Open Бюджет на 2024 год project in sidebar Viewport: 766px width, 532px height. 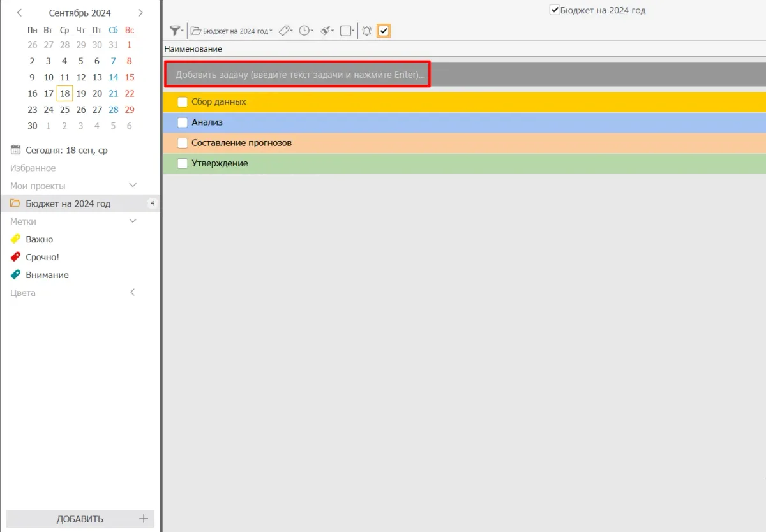point(68,203)
